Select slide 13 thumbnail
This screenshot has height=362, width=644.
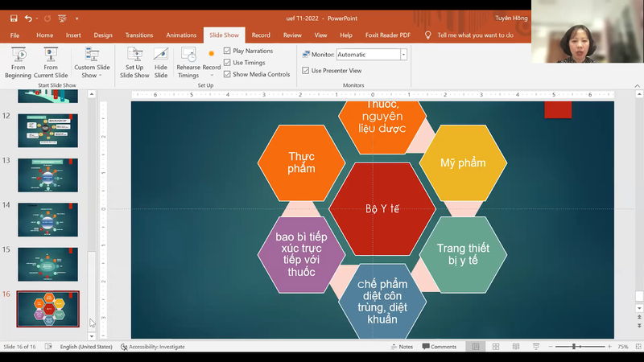pyautogui.click(x=48, y=175)
